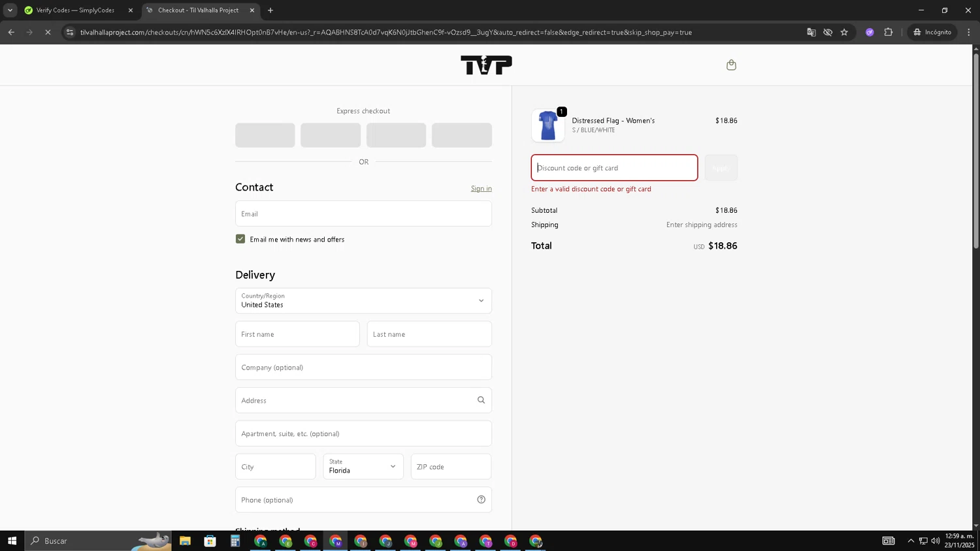This screenshot has width=980, height=551.
Task: Open Chrome three-dot menu
Action: tap(969, 32)
